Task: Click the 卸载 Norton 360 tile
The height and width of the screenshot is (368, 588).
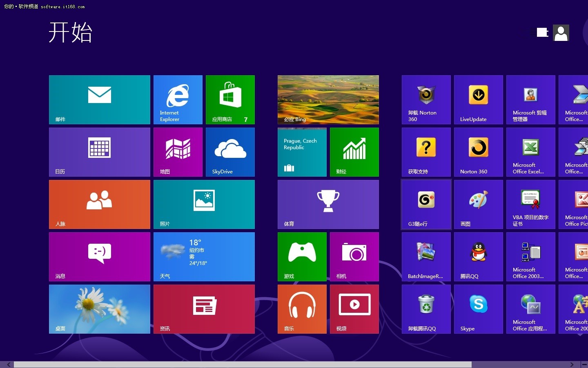Action: tap(426, 100)
